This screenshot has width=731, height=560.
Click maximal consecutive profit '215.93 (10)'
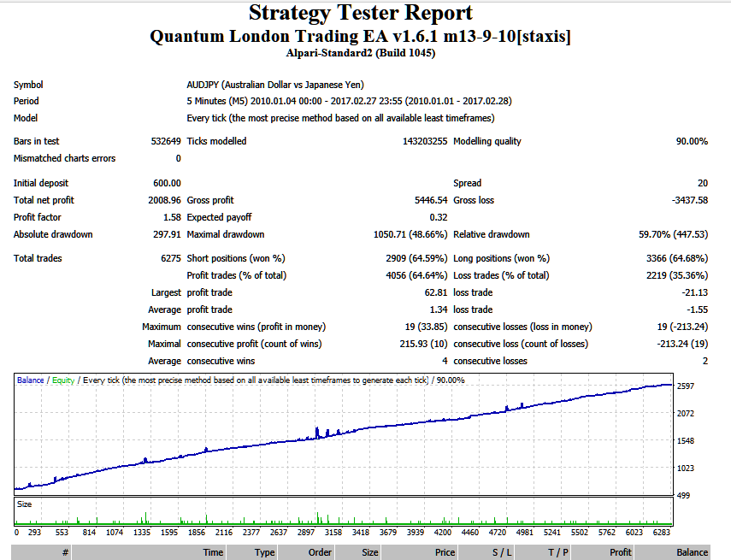click(x=423, y=344)
